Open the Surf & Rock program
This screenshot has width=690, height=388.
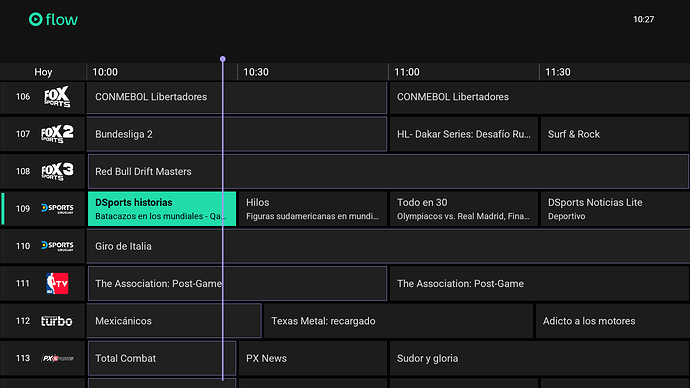point(615,134)
